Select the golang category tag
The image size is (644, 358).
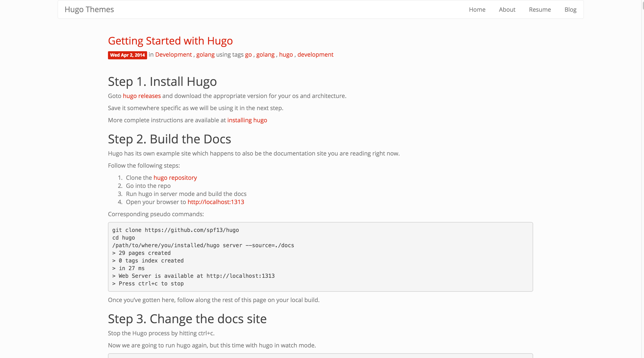pos(205,54)
